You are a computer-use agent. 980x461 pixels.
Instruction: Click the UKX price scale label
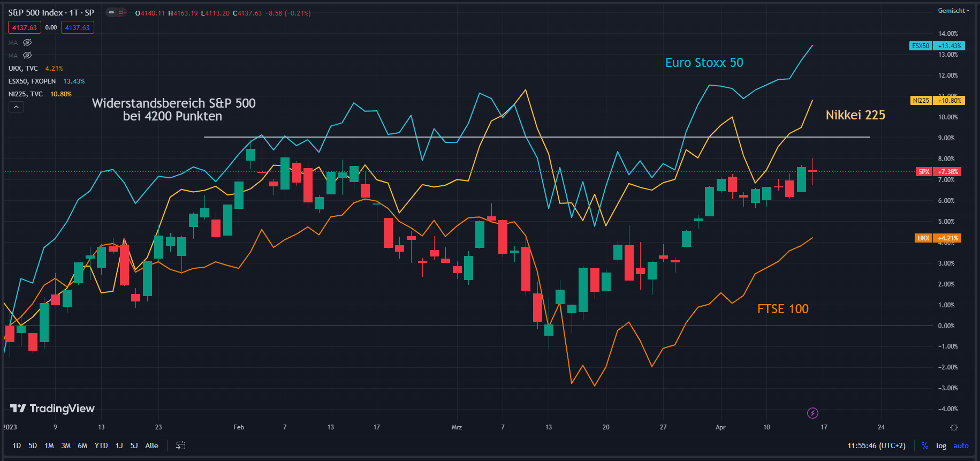click(938, 238)
